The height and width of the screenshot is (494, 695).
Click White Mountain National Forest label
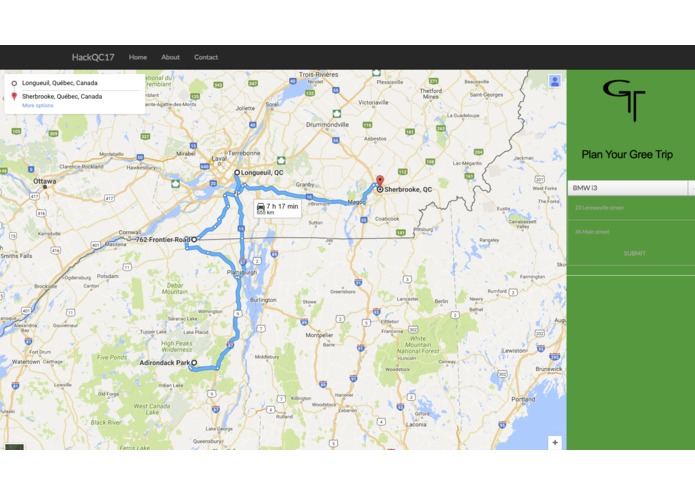418,344
